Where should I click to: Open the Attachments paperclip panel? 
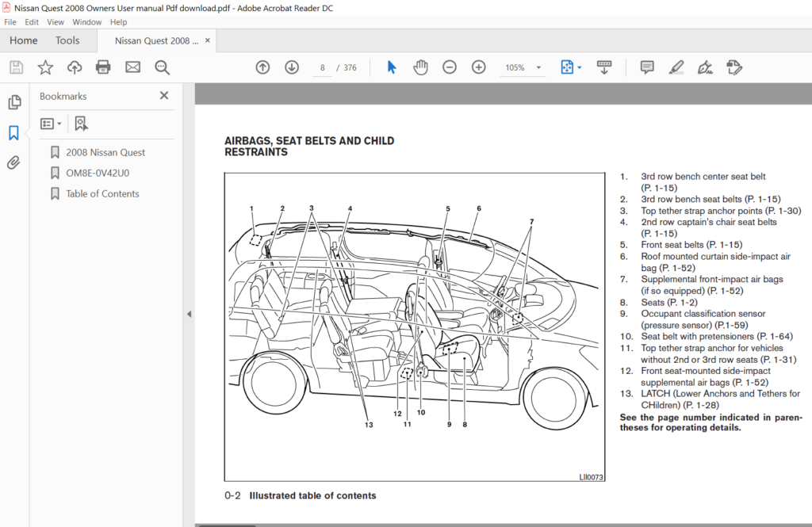pos(14,162)
